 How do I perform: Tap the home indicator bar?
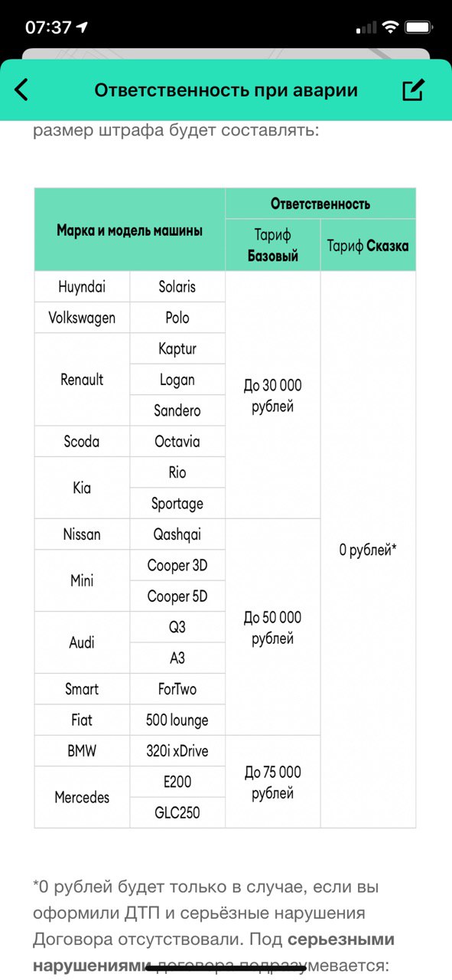point(226,969)
